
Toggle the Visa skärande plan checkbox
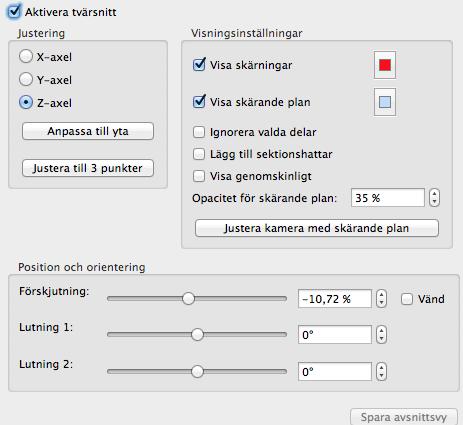point(199,101)
